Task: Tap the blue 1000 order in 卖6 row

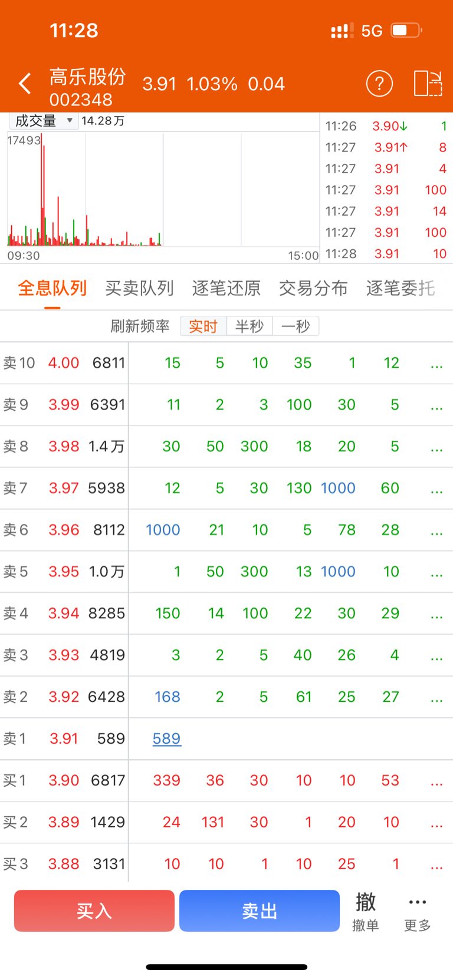Action: coord(163,530)
